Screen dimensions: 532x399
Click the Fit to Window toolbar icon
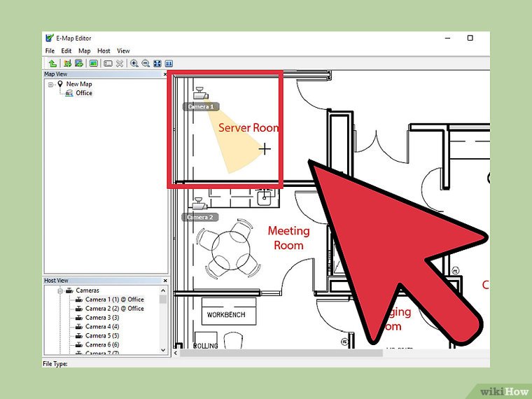coord(157,63)
